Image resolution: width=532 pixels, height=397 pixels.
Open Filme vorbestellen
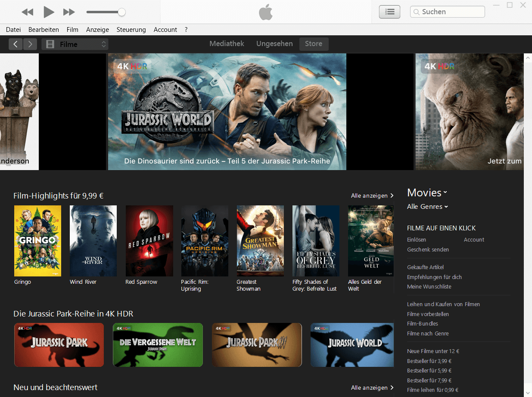(x=428, y=314)
